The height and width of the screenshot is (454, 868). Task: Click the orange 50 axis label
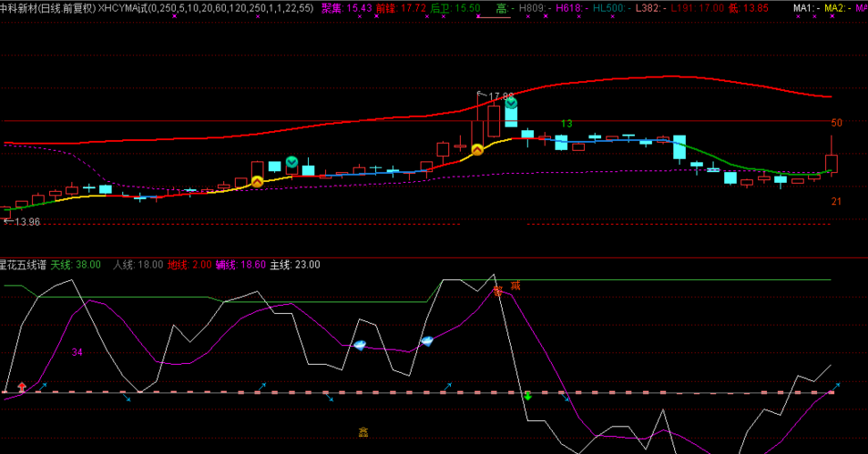pos(836,123)
